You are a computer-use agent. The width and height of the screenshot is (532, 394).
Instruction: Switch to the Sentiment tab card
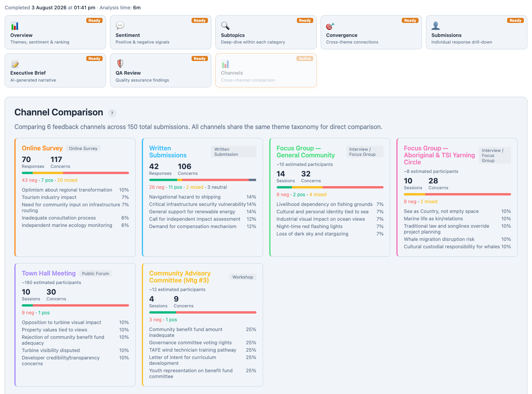[x=160, y=32]
